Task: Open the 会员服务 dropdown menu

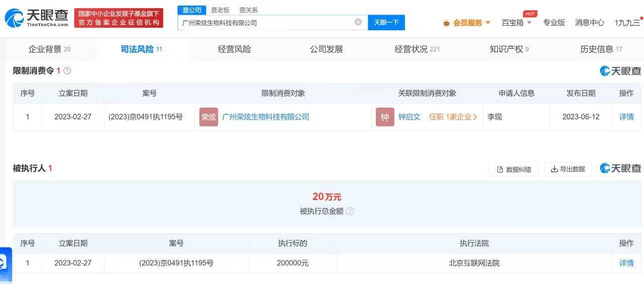Action: 466,23
